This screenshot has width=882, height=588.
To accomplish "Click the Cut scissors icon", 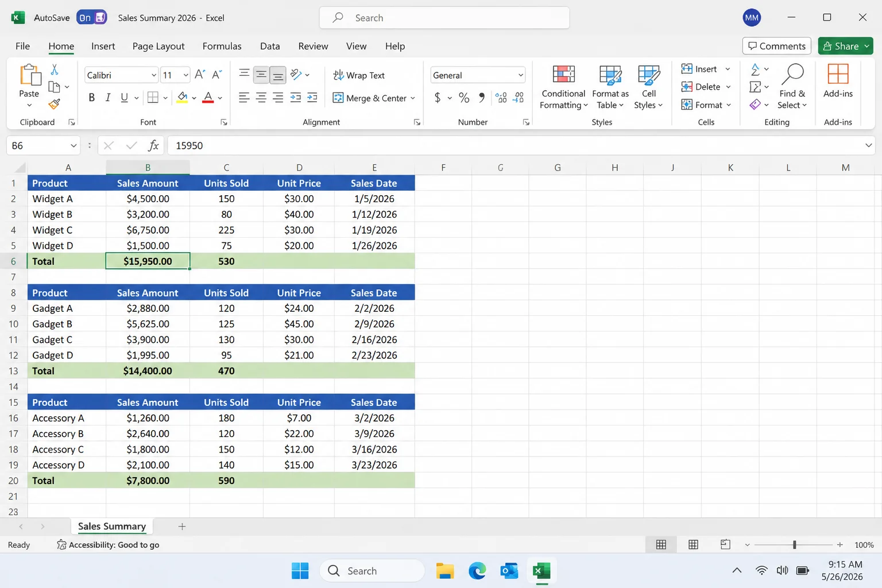I will tap(55, 69).
